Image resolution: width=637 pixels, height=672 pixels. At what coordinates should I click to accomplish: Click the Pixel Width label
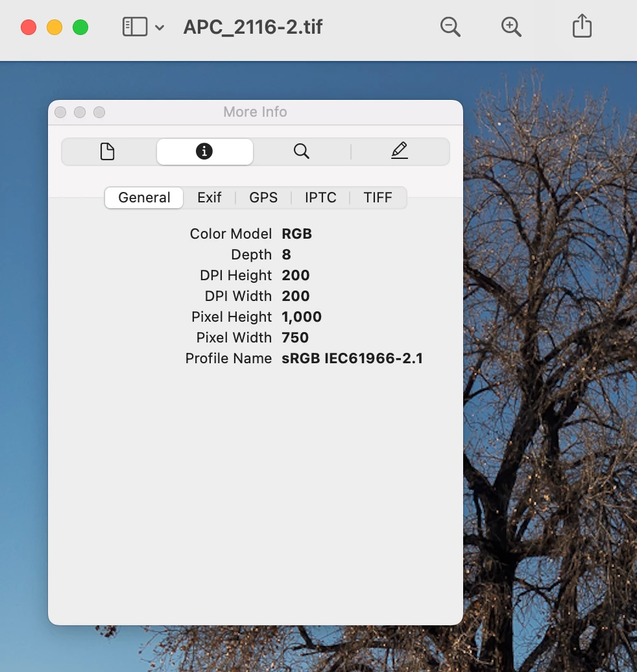[x=234, y=338]
